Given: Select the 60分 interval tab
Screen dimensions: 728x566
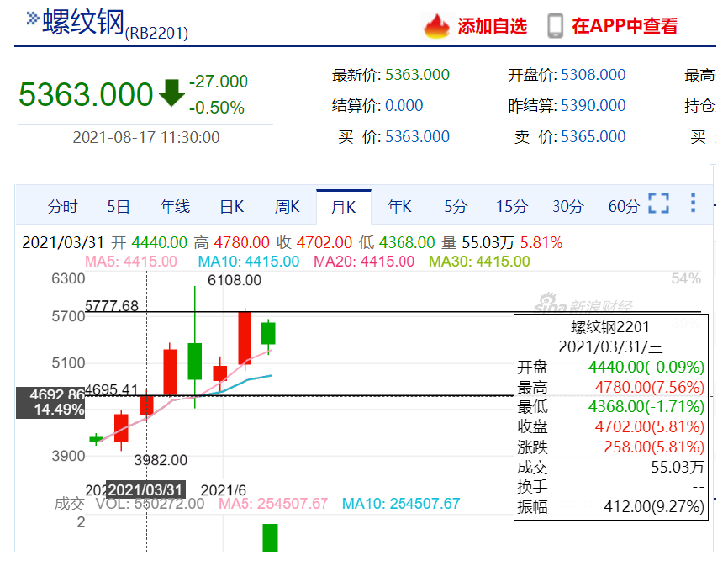Looking at the screenshot, I should tap(624, 206).
